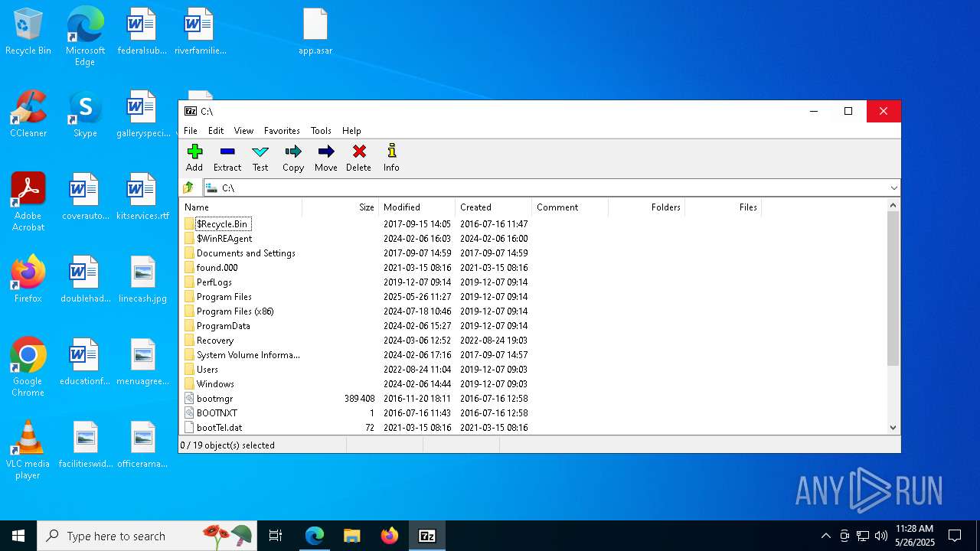980x551 pixels.
Task: Open the notification center icon
Action: point(955,536)
